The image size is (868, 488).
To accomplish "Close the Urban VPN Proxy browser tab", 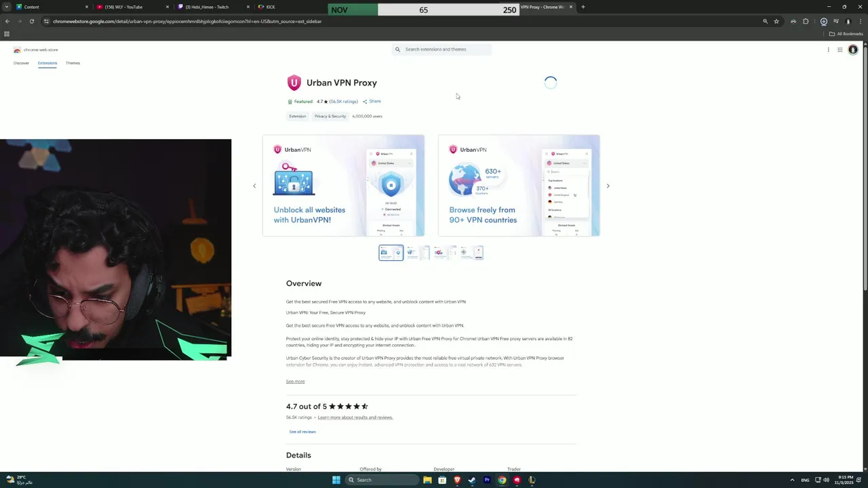I will (x=571, y=7).
